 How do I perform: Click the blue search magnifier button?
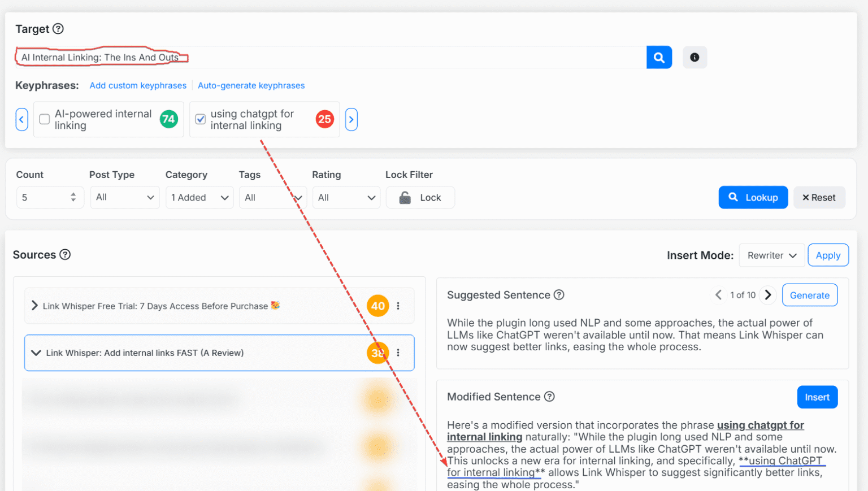[659, 57]
